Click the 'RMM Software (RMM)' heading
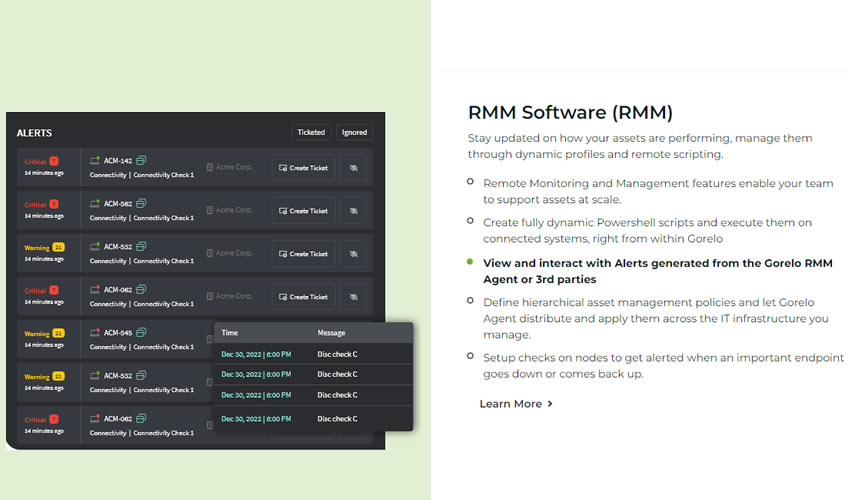The image size is (850, 500). coord(570,112)
